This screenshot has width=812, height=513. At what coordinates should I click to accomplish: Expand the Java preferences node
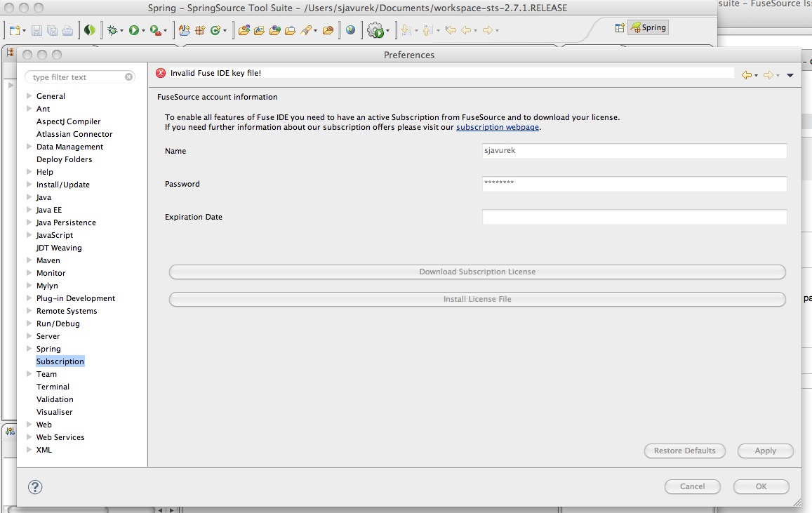(29, 197)
